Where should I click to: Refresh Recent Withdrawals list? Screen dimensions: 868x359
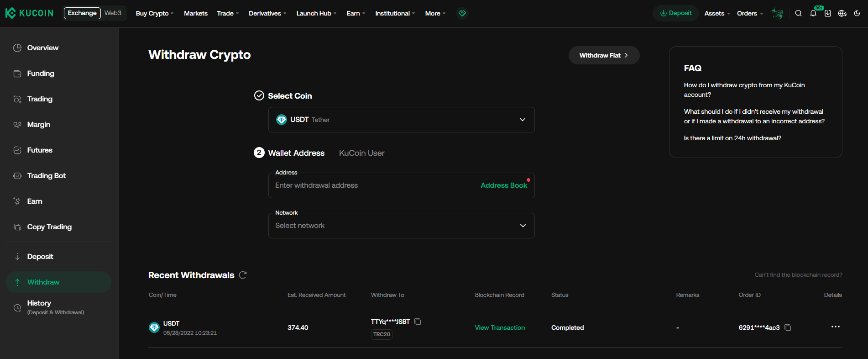pyautogui.click(x=243, y=275)
